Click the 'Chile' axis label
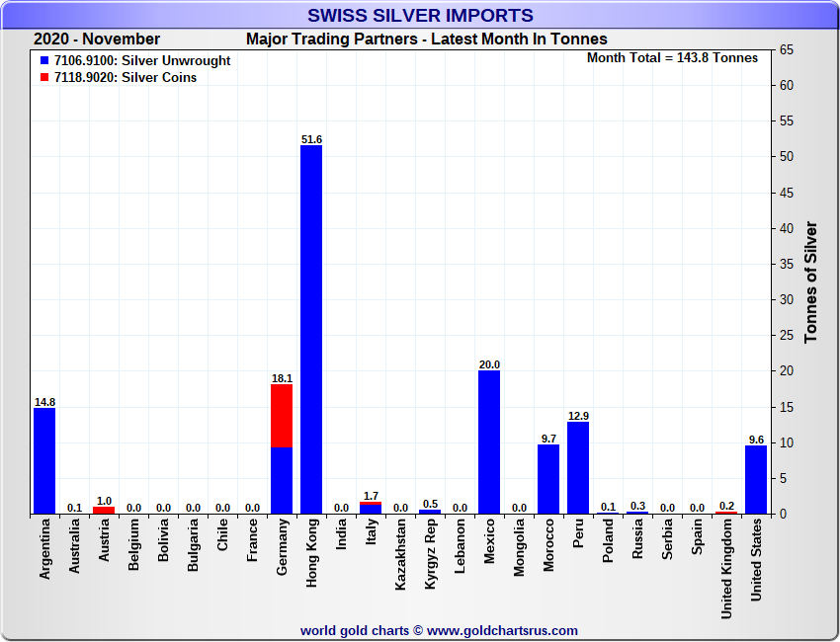The image size is (840, 642). [222, 534]
